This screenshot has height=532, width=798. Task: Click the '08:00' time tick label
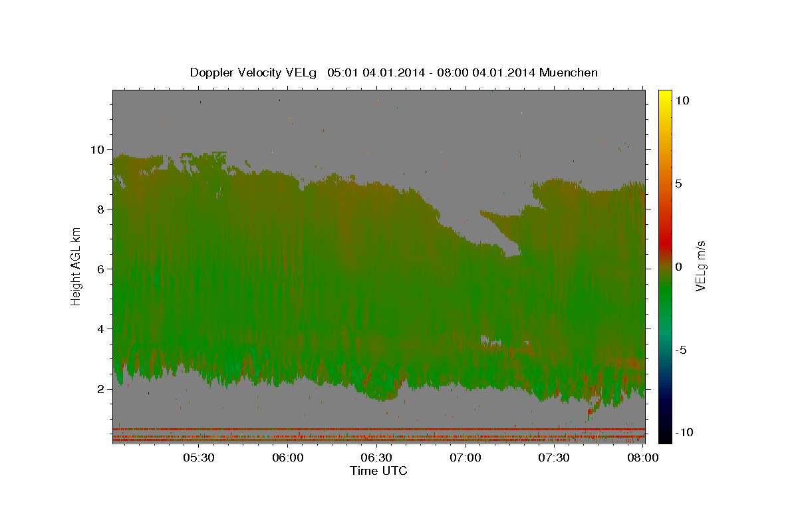643,458
